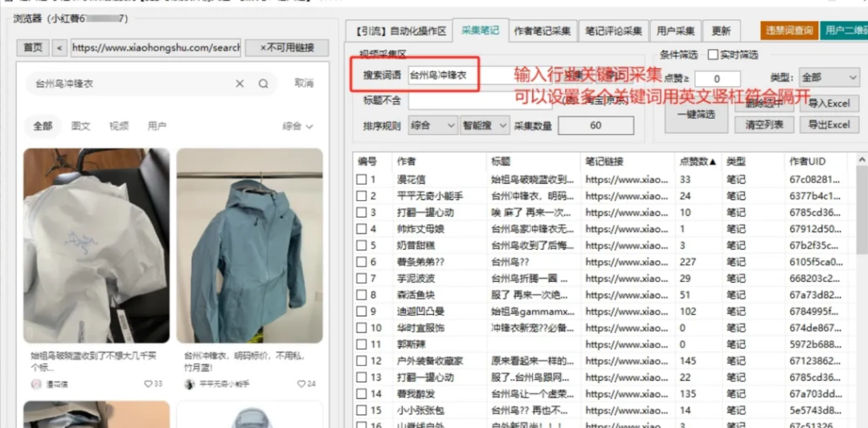The image size is (868, 428).
Task: Click the heart icon showing 33 likes
Action: pyautogui.click(x=148, y=384)
